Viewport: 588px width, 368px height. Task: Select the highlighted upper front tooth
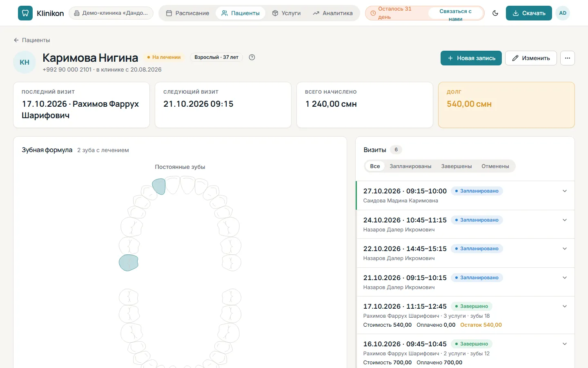(x=159, y=186)
